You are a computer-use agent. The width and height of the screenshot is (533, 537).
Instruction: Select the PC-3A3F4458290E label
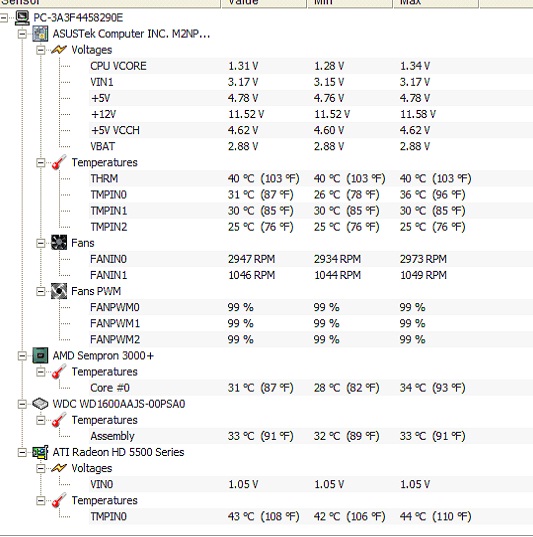point(78,18)
